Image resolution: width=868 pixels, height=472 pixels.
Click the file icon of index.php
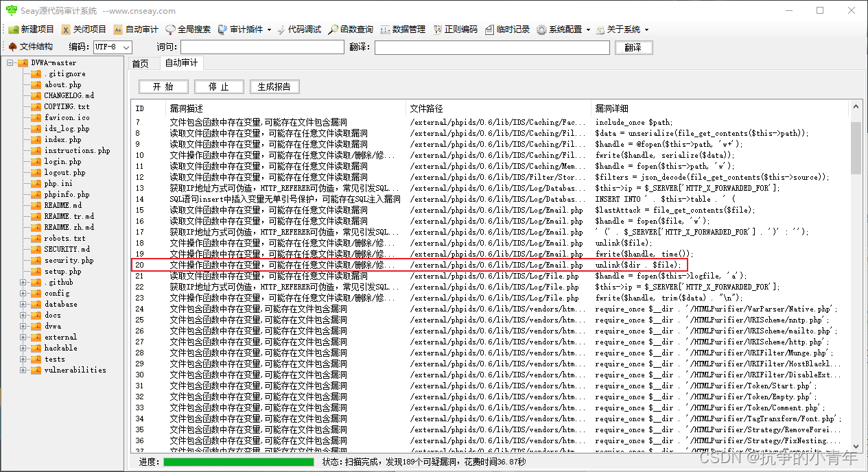pos(36,139)
